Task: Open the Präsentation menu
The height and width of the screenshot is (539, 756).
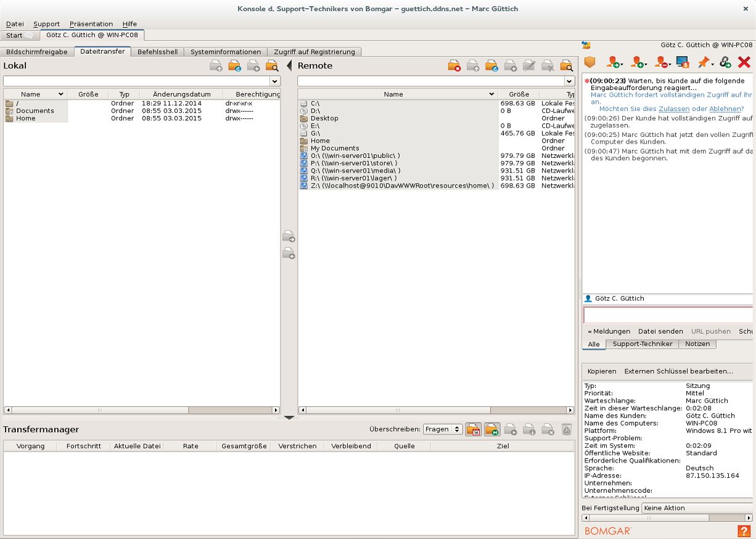Action: [91, 23]
